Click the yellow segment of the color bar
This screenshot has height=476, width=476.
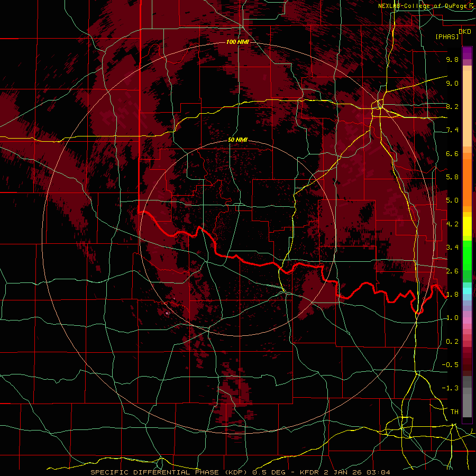pyautogui.click(x=467, y=226)
